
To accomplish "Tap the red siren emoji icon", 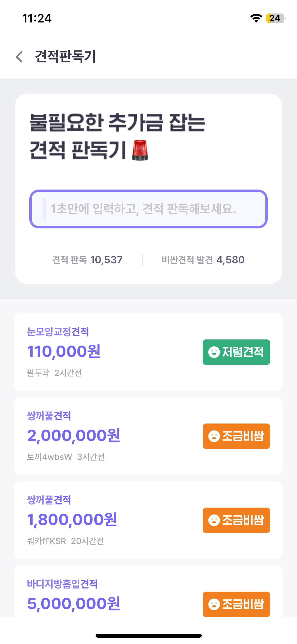I will pyautogui.click(x=140, y=150).
